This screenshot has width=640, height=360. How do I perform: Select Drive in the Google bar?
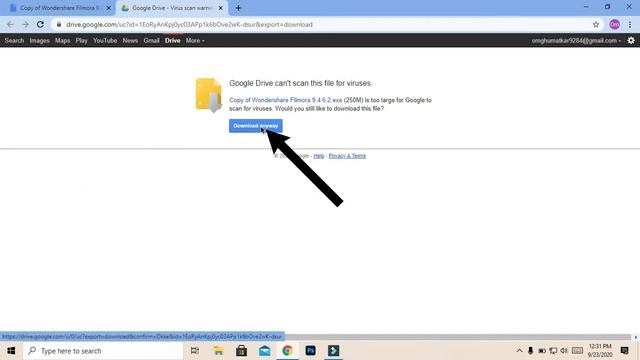[173, 40]
